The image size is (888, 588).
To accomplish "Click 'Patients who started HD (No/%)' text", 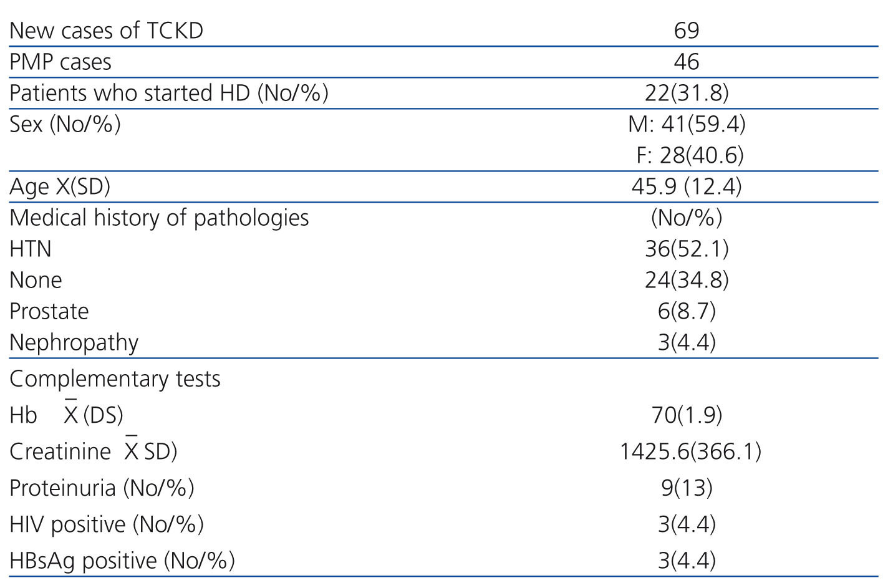I will [x=168, y=93].
